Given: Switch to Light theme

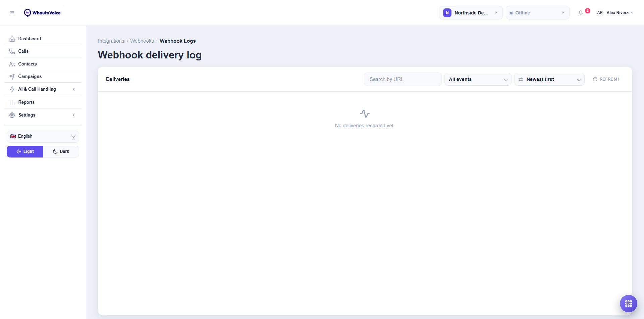Looking at the screenshot, I should (25, 151).
